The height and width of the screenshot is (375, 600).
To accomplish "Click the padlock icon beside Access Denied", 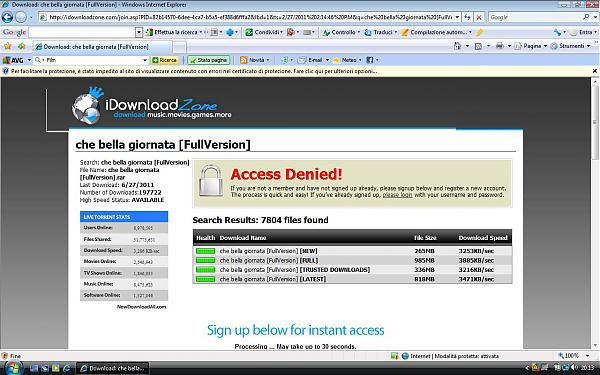I will point(211,181).
